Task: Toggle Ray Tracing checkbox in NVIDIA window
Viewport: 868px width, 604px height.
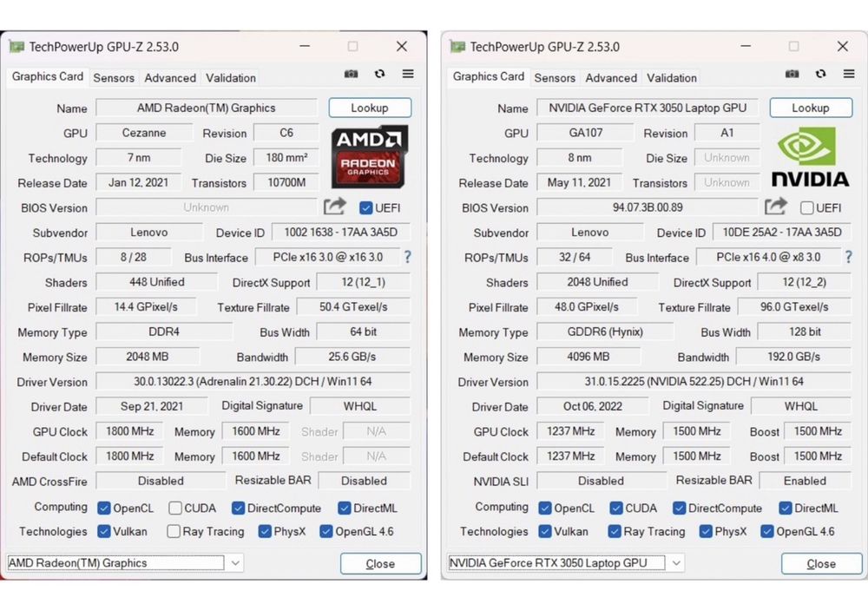Action: 615,531
